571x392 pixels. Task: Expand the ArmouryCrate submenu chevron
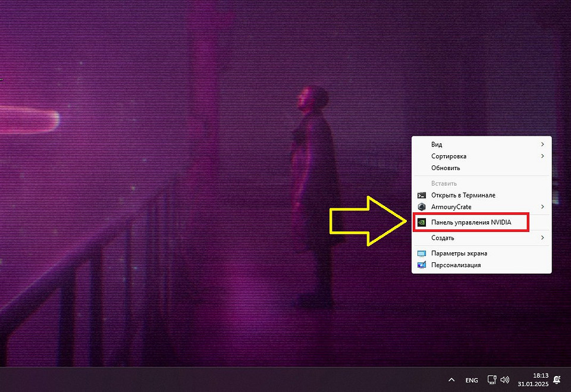[x=542, y=207]
